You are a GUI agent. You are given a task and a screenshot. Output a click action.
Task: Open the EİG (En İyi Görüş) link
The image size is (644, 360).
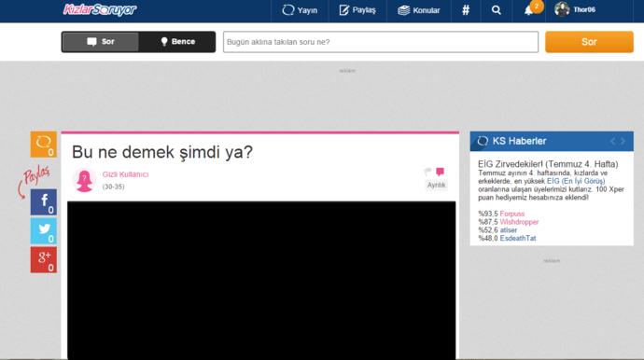pos(576,181)
